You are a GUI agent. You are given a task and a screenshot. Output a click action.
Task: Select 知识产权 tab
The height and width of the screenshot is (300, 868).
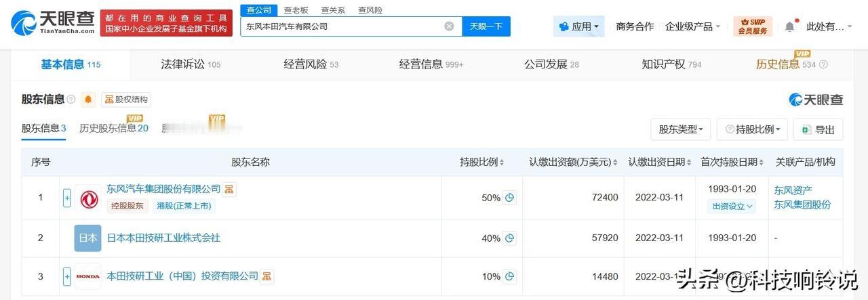click(671, 64)
